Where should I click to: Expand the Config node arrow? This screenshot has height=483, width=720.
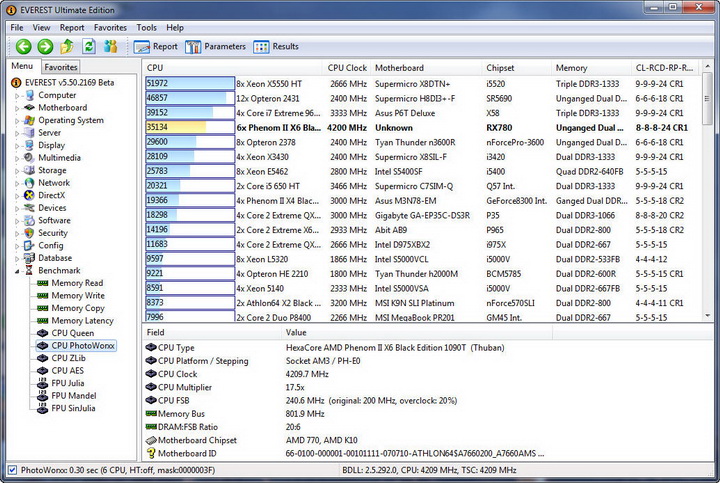point(17,246)
